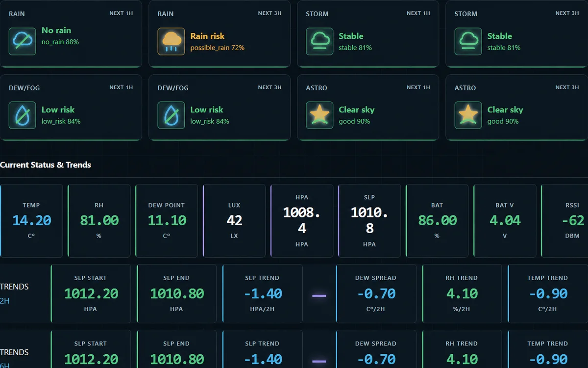Click the "RH TREND" label in the 6H row
588x368 pixels.
point(462,343)
